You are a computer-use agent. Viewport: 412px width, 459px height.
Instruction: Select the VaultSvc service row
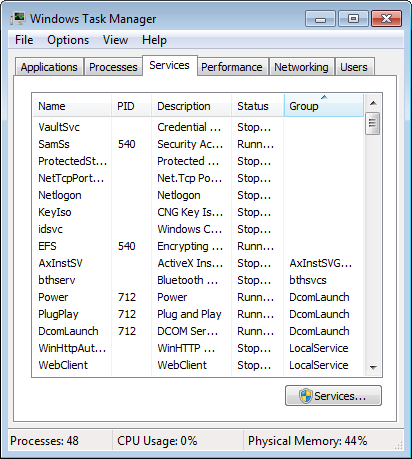point(198,127)
